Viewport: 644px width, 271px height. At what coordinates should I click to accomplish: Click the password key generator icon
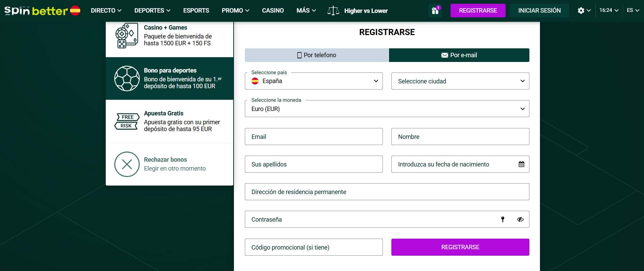[x=503, y=219]
